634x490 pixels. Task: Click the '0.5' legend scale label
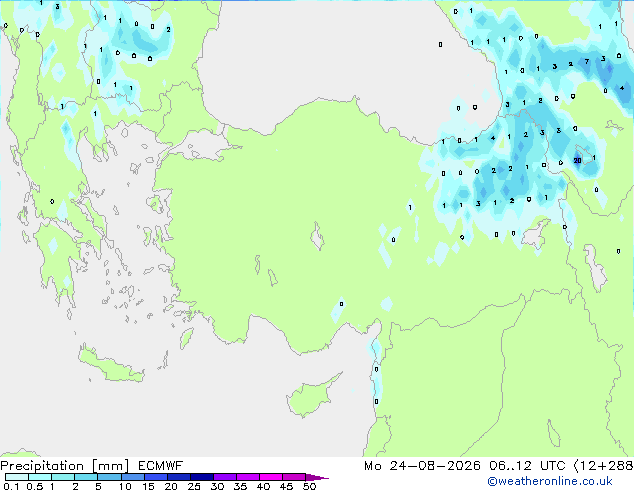click(x=34, y=486)
